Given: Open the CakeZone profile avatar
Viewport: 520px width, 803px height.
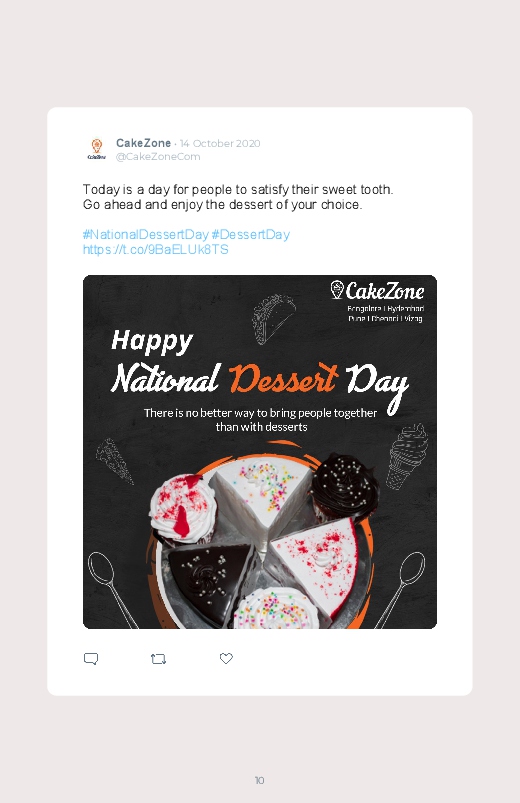Looking at the screenshot, I should (97, 149).
